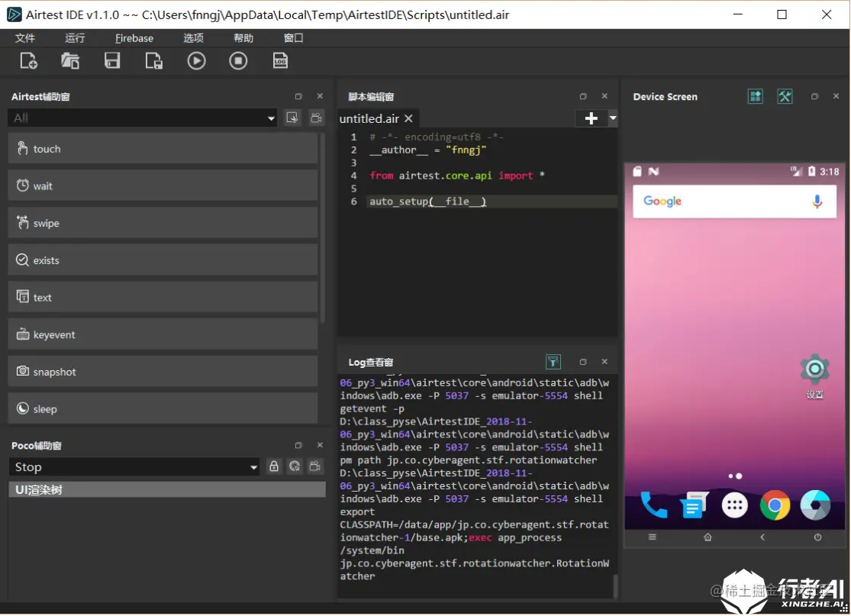Click the log filter icon

tap(553, 362)
